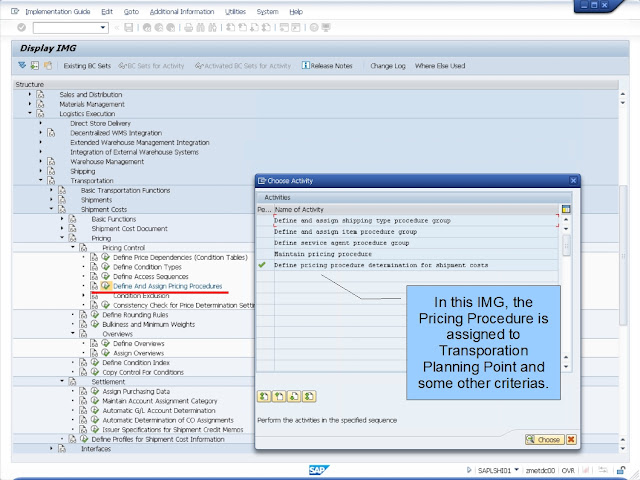Click execute icon for Define Rounding Rules
The image size is (640, 480).
(x=95, y=315)
